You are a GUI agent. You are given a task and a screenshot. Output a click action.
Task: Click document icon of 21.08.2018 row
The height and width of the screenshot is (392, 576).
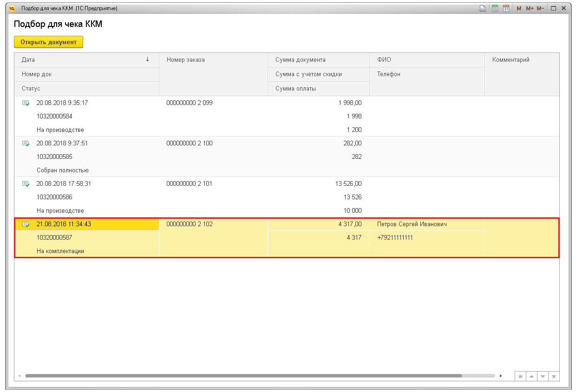(26, 224)
